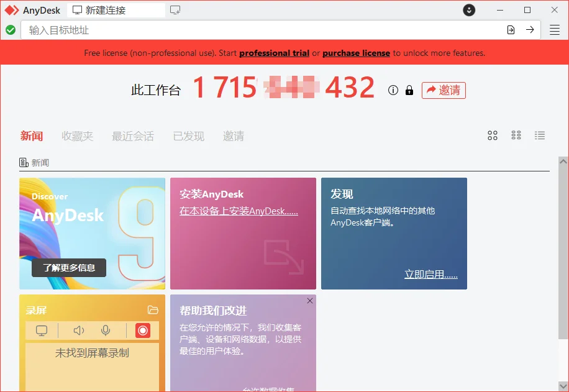The image size is (569, 392).
Task: Click the 邀请 invite button
Action: (x=444, y=90)
